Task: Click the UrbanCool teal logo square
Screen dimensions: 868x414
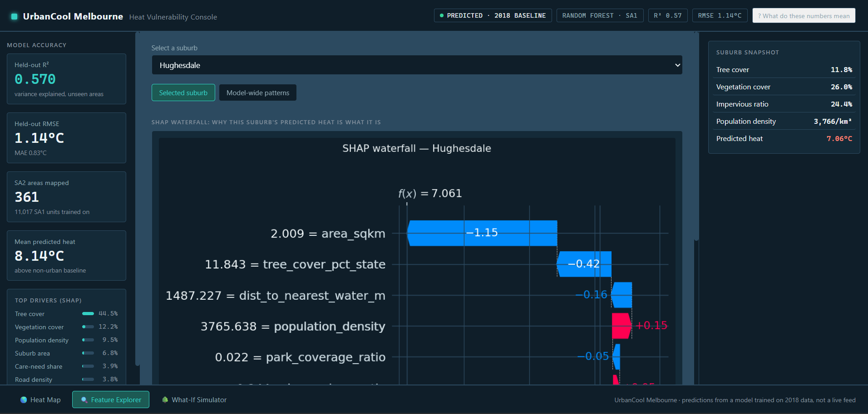Action: click(x=14, y=16)
